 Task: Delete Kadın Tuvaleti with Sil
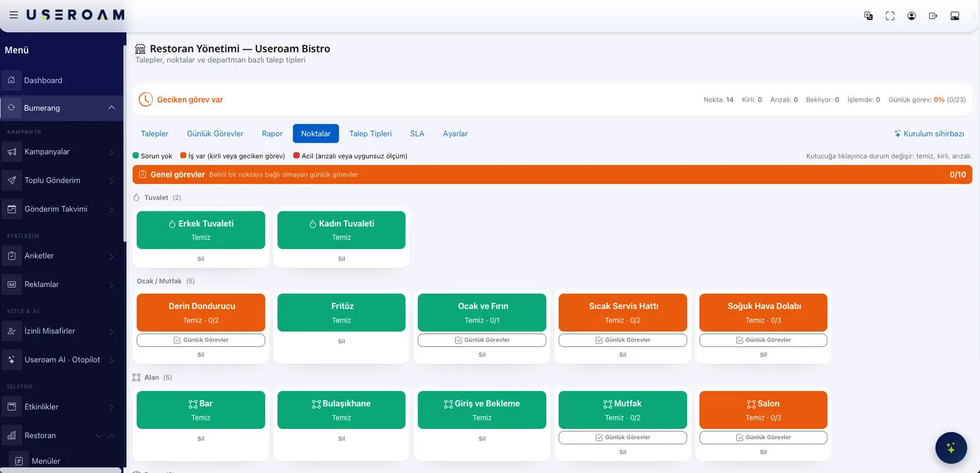342,259
